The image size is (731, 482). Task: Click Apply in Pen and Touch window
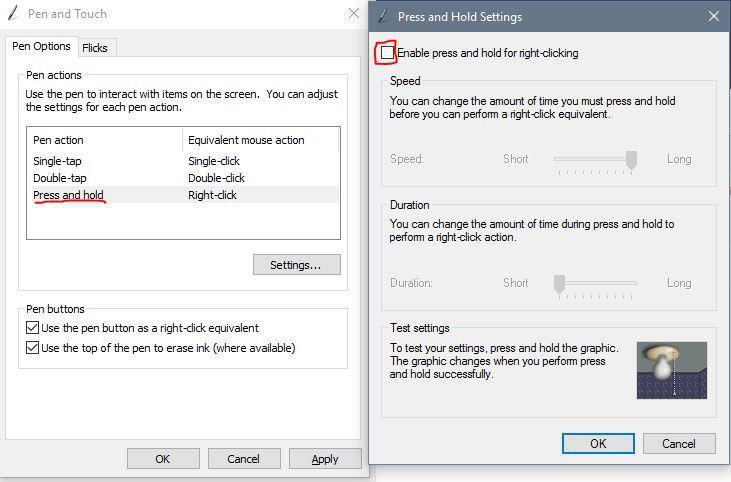325,459
